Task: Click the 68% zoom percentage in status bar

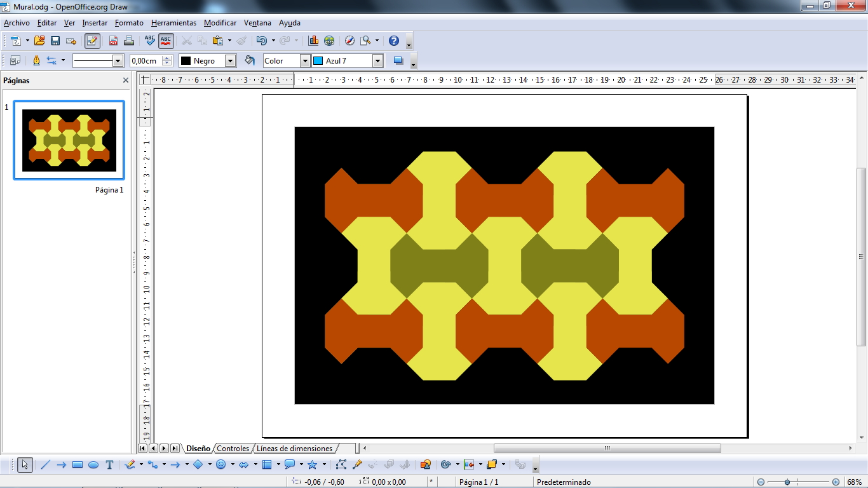Action: 853,482
